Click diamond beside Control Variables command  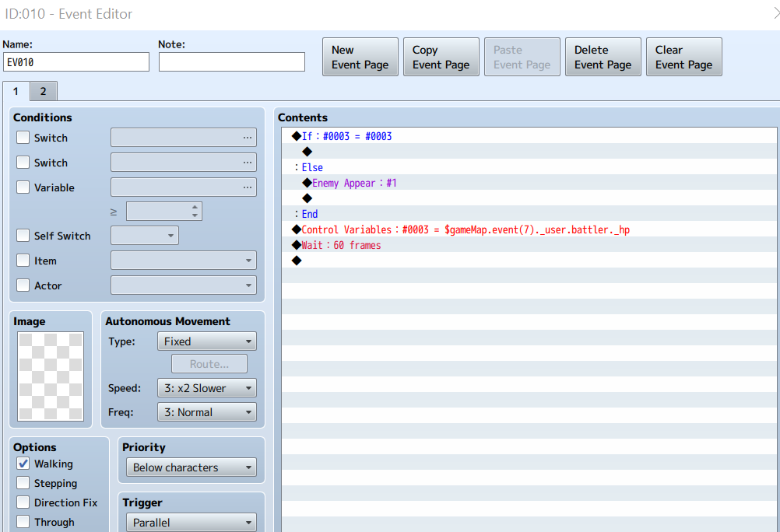pyautogui.click(x=297, y=229)
